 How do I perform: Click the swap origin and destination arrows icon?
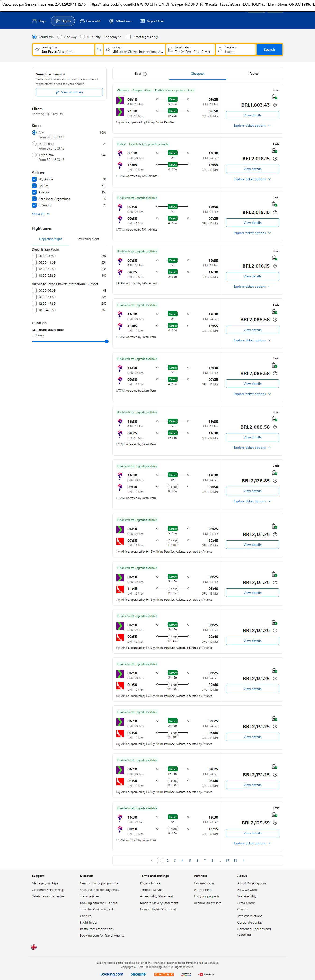99,49
